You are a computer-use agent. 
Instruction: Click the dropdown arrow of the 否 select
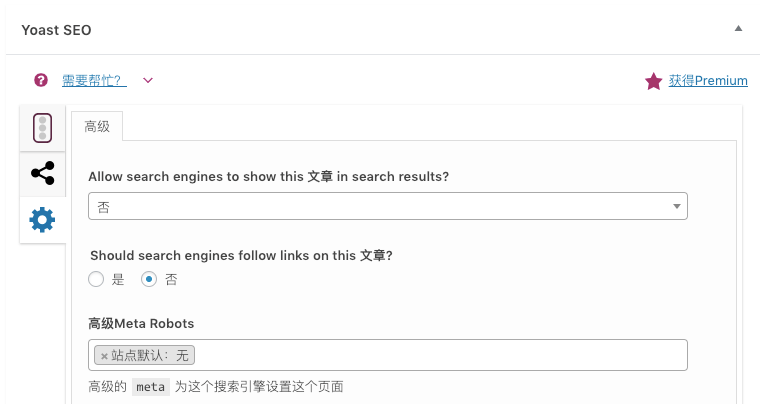tap(677, 206)
